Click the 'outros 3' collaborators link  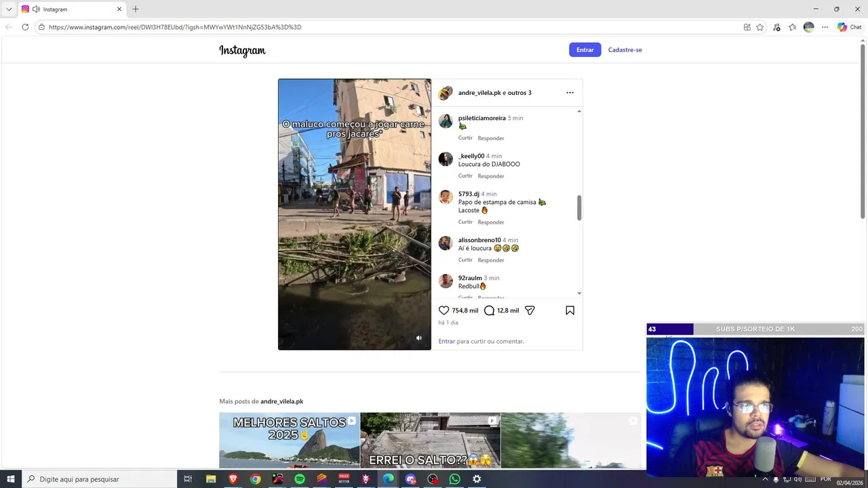click(519, 93)
